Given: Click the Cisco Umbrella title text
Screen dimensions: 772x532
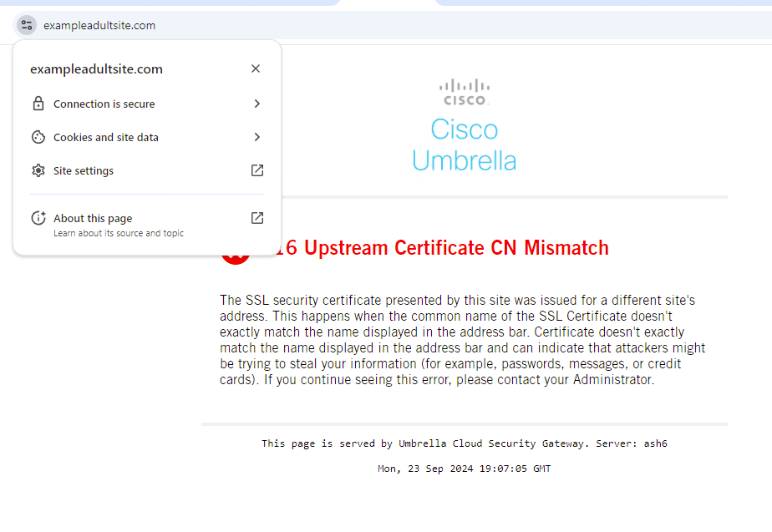Looking at the screenshot, I should point(465,144).
